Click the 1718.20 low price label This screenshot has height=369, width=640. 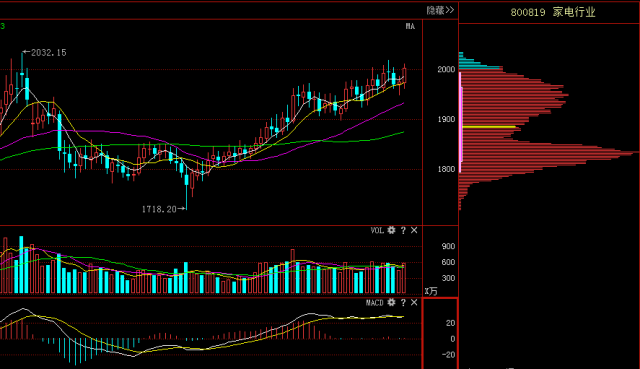(x=159, y=209)
